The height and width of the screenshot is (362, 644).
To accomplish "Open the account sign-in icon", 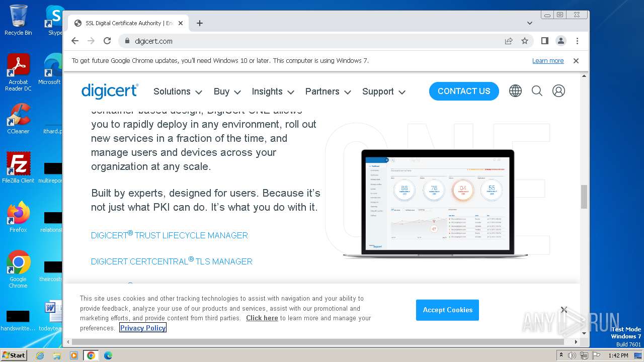I will tap(558, 91).
